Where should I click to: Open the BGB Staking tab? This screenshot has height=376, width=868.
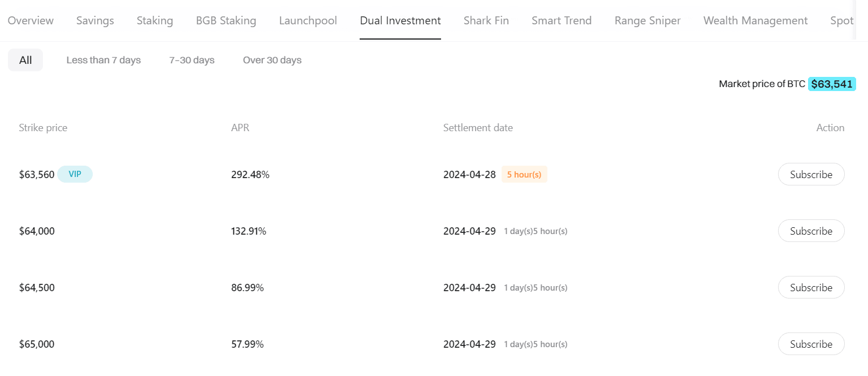pos(226,21)
